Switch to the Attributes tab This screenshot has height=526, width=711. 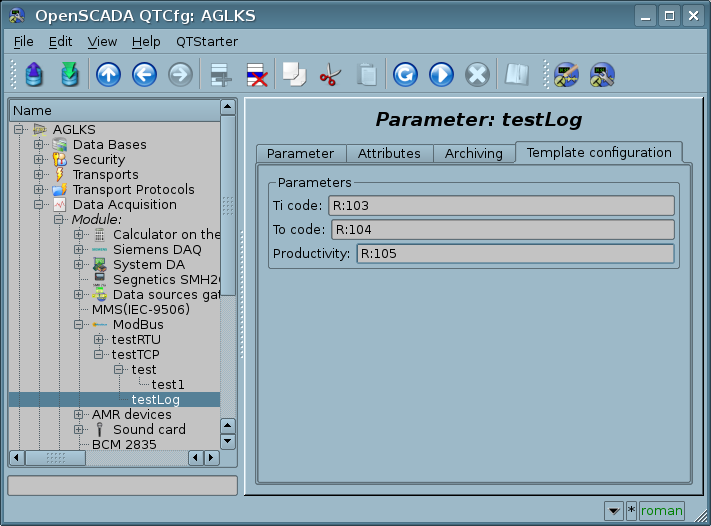point(390,153)
